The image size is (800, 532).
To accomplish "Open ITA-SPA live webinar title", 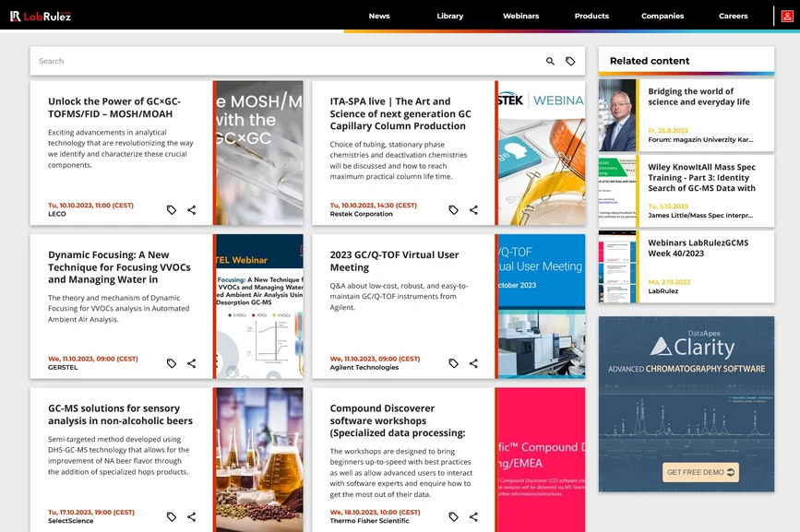I will (x=400, y=113).
